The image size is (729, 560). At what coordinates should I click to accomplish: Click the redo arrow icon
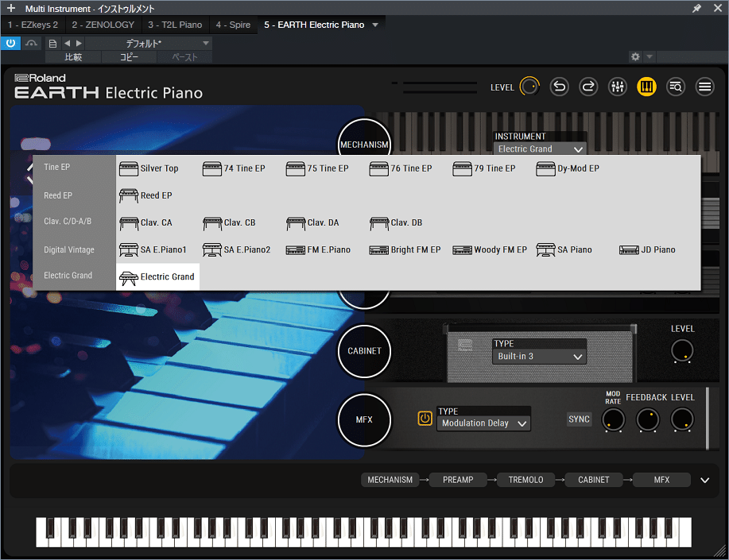tap(588, 87)
